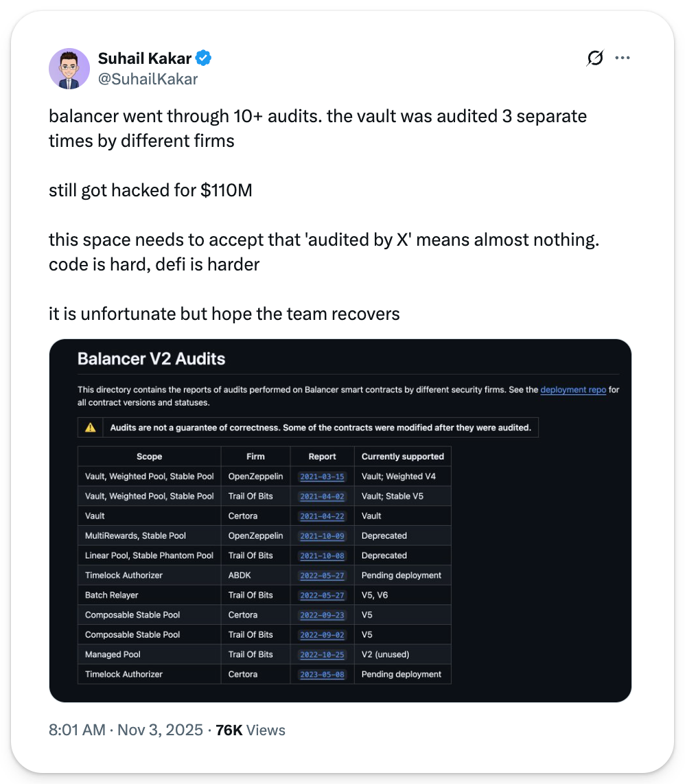
Task: Open the 2021-10-09 MultiRewards report
Action: tap(322, 536)
